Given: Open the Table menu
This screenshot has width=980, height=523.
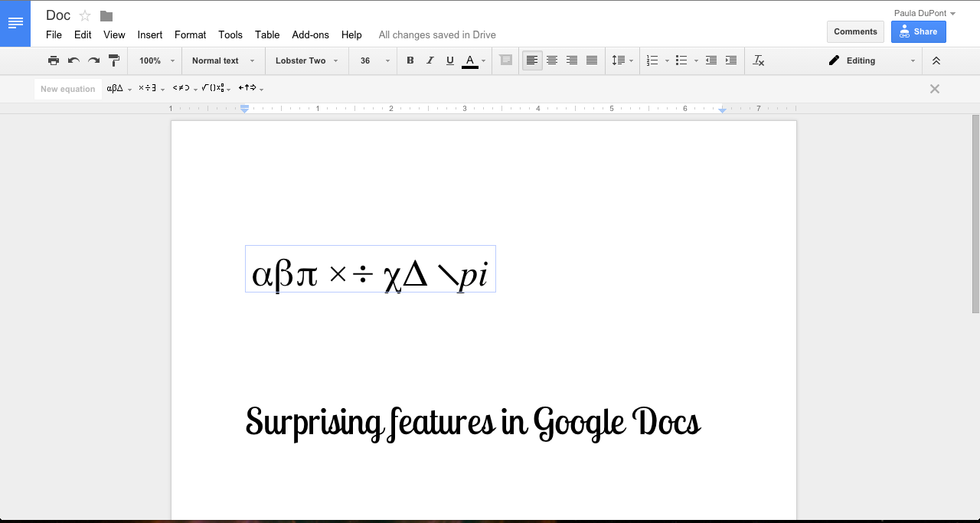Looking at the screenshot, I should pyautogui.click(x=267, y=34).
